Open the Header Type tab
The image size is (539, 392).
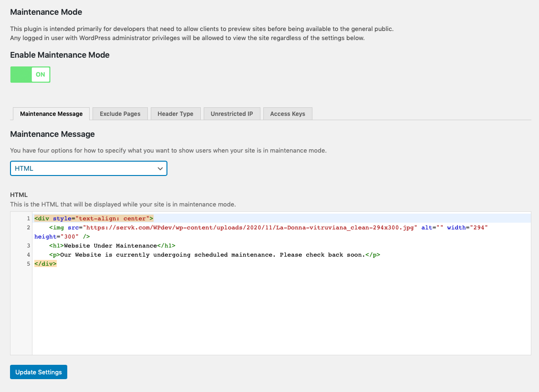tap(176, 113)
